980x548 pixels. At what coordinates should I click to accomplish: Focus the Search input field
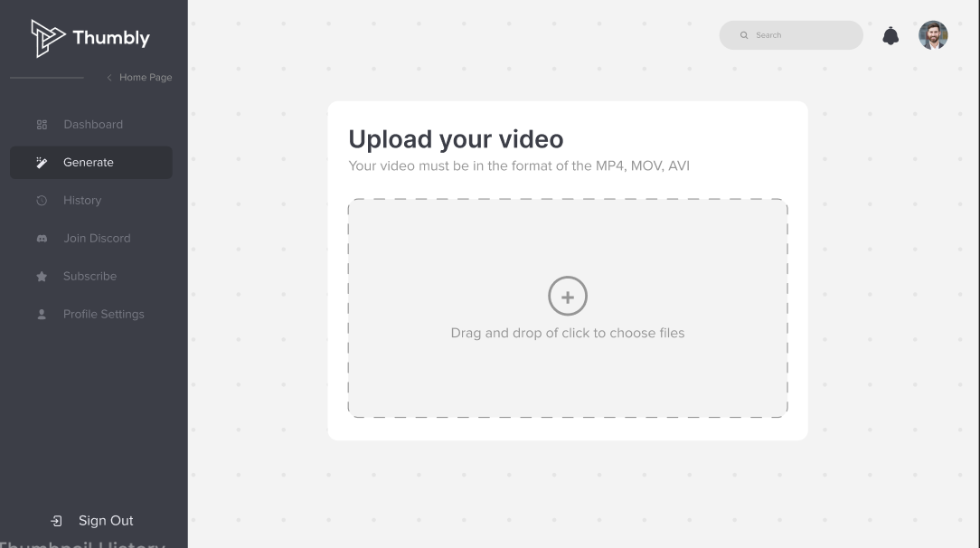click(x=791, y=35)
